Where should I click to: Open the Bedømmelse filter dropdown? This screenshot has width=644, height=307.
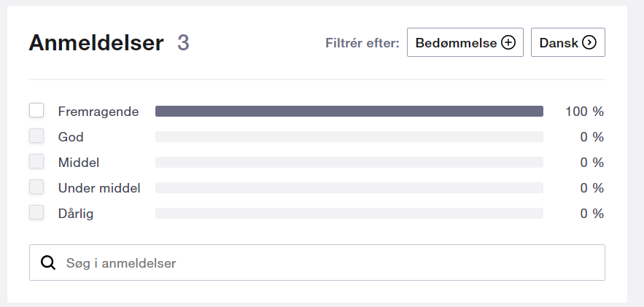click(465, 43)
